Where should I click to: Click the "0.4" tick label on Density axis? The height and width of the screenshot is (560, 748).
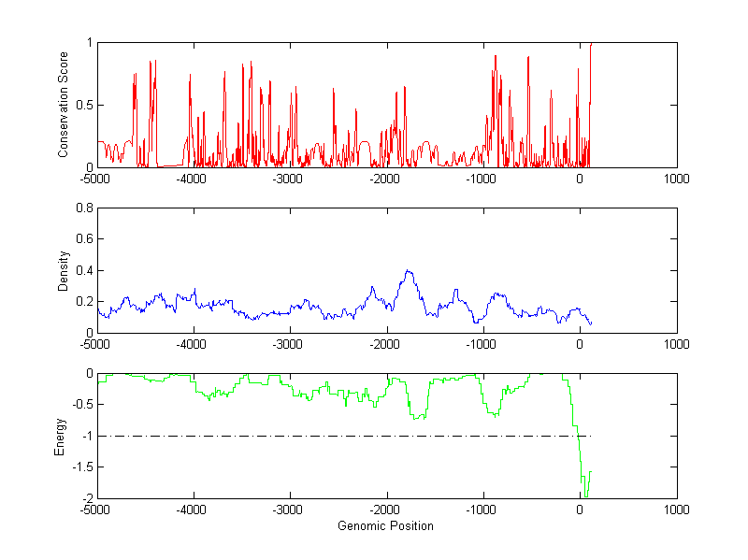tap(82, 270)
